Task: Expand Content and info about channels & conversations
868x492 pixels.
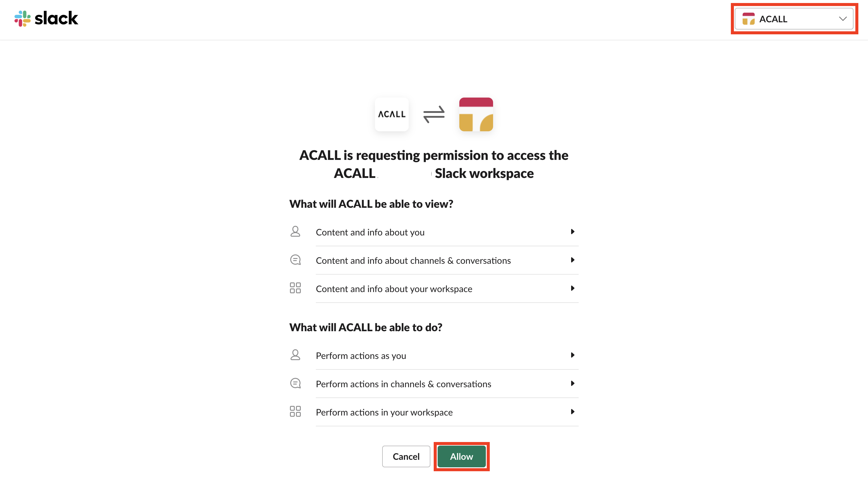Action: [x=572, y=260]
